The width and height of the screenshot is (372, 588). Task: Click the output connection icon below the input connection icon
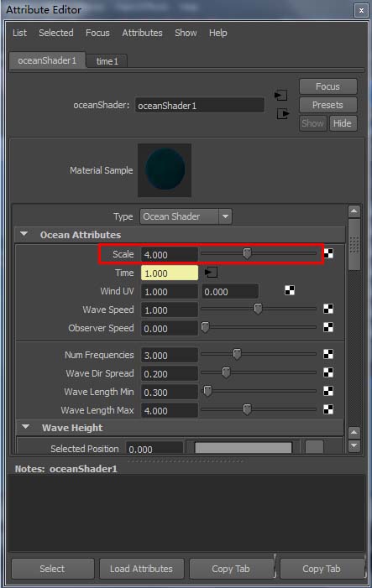[283, 113]
